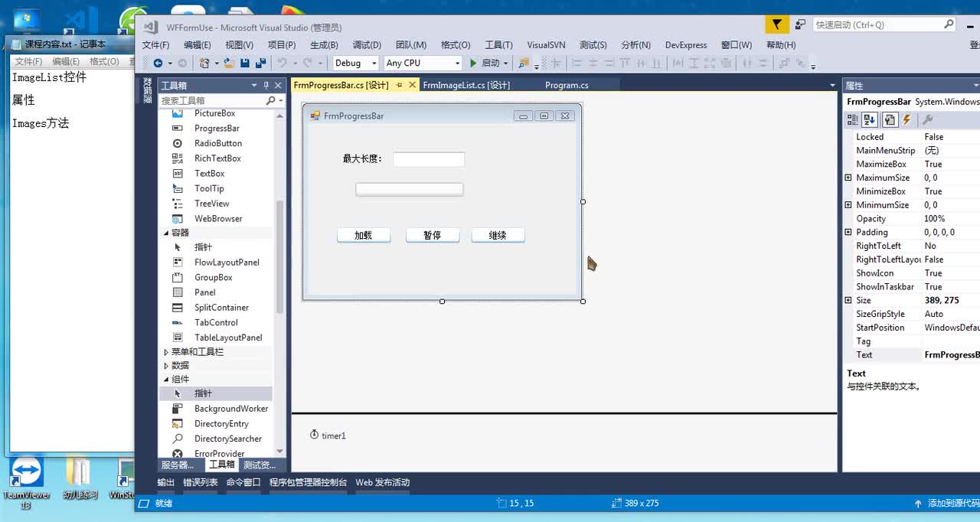Open the Any CPU platform dropdown
Image resolution: width=980 pixels, height=522 pixels.
[x=457, y=64]
